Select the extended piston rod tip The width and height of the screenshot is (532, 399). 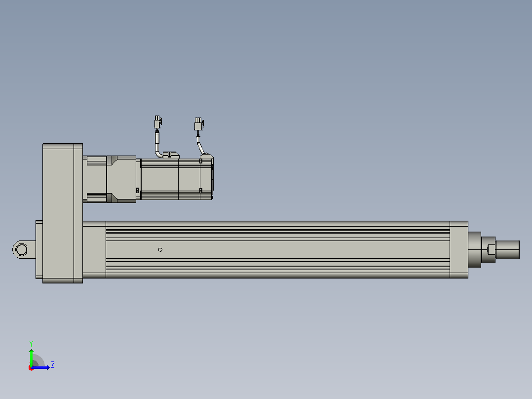click(507, 249)
